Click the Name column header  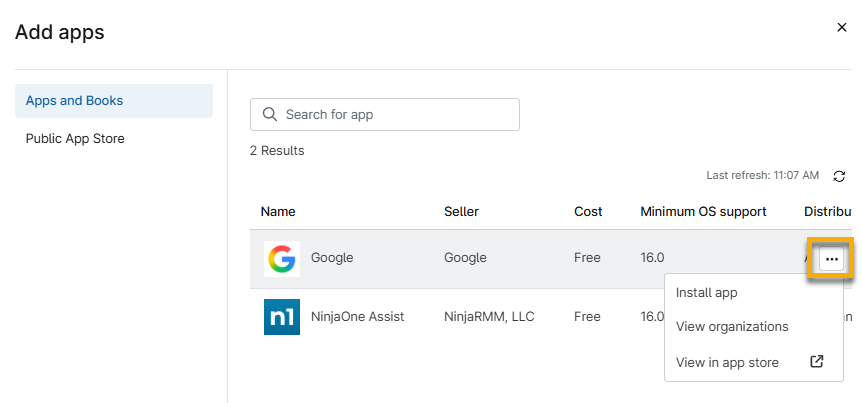[278, 212]
